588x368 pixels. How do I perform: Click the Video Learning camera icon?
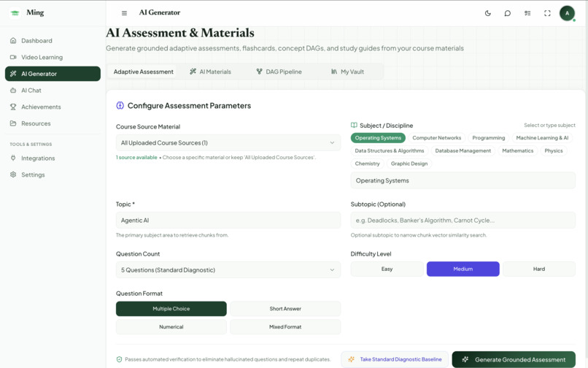(13, 57)
